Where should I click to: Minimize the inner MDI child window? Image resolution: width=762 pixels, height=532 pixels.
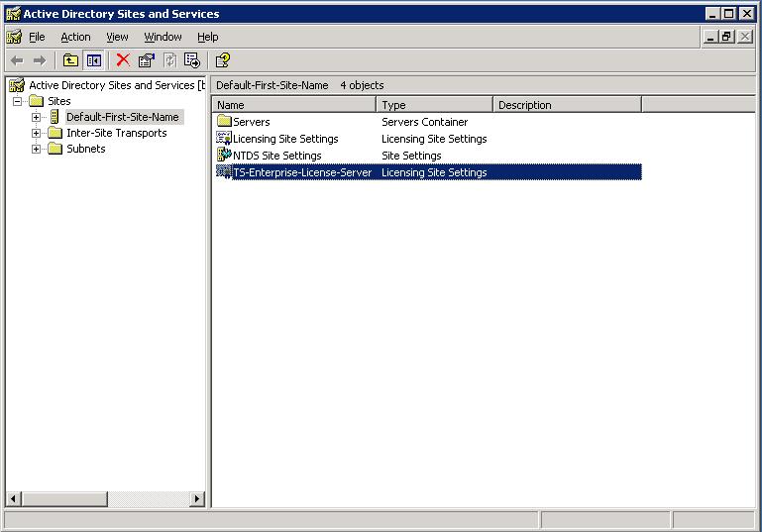[x=710, y=37]
